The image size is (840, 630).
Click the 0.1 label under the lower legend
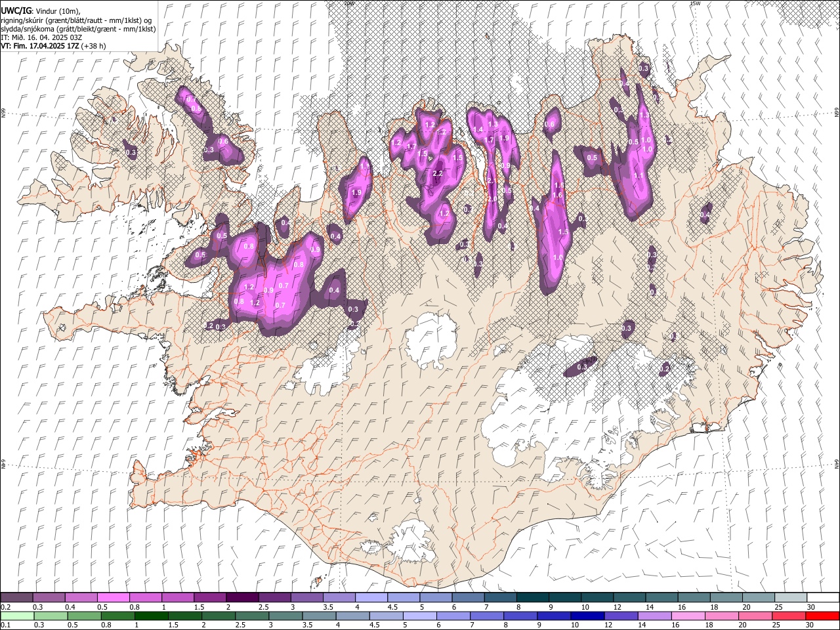5,625
